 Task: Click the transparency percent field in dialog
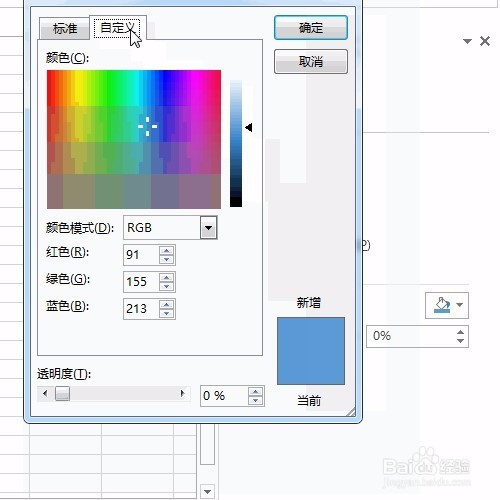[224, 396]
